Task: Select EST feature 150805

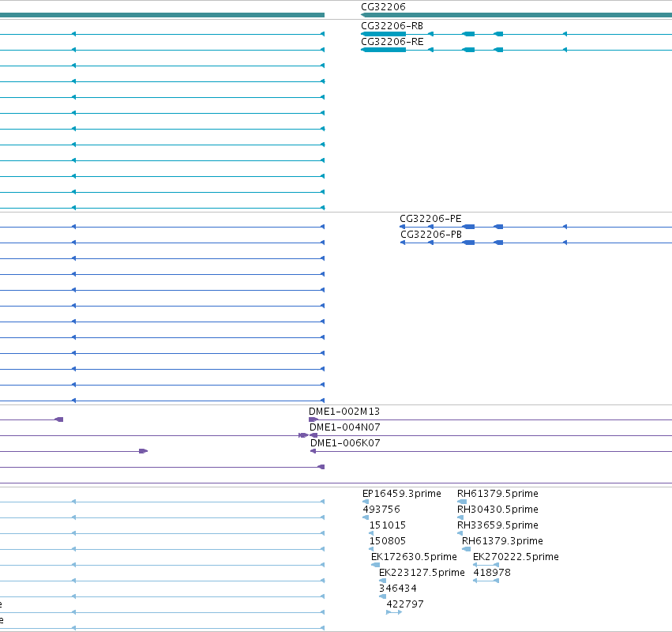Action: (x=388, y=541)
